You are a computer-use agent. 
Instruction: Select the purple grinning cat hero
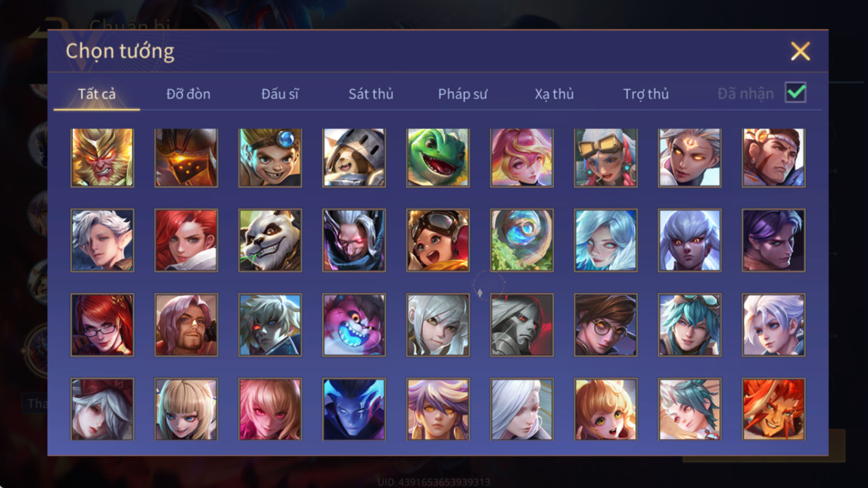[354, 325]
